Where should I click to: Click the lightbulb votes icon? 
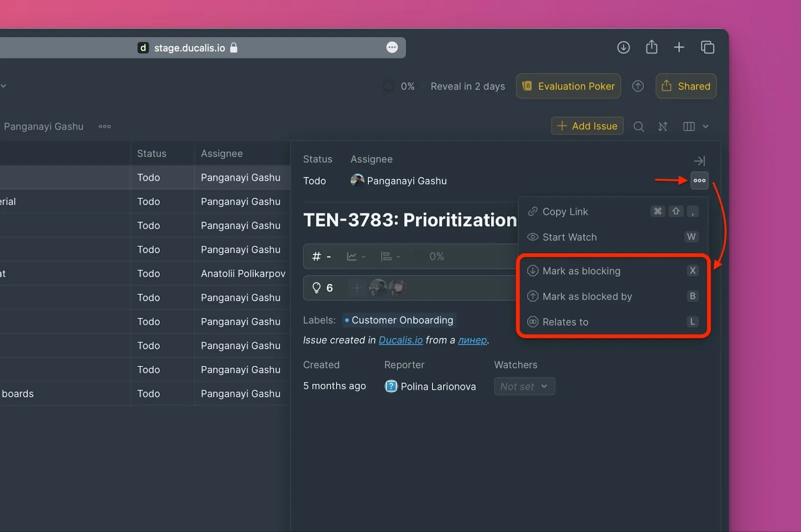pyautogui.click(x=316, y=288)
